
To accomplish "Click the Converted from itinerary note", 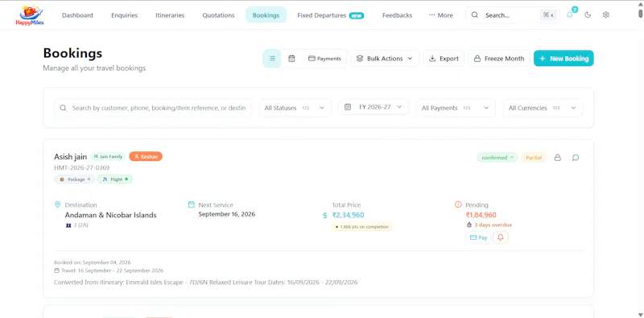I will tap(206, 283).
